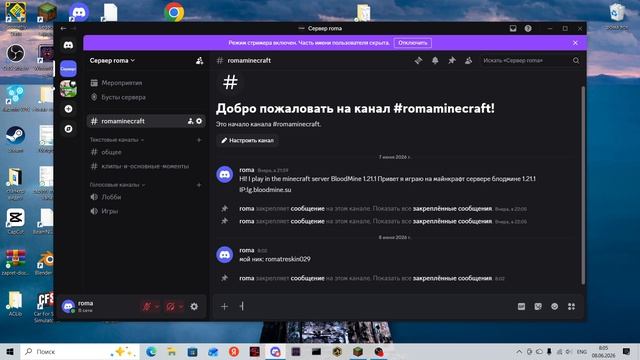The image size is (640, 360).
Task: Invite people icon next to Сервер roma header
Action: pyautogui.click(x=199, y=60)
